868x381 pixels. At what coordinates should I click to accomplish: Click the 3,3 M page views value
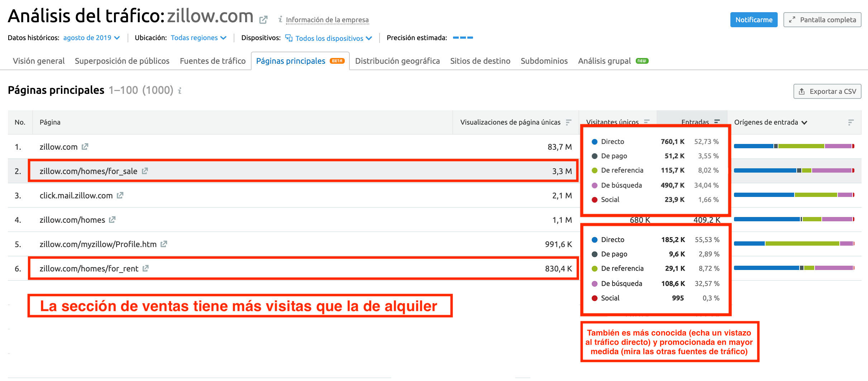pyautogui.click(x=562, y=171)
